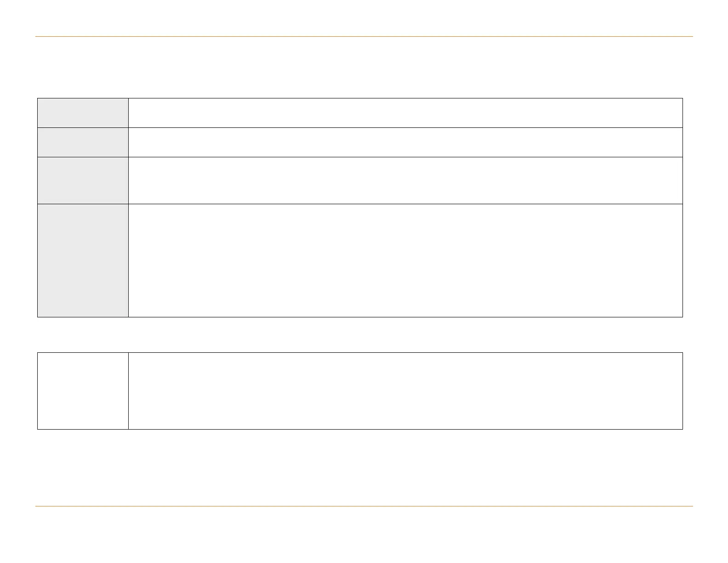Click the wide right cell of the lower table
Image resolution: width=728 pixels, height=563 pixels.
point(405,391)
